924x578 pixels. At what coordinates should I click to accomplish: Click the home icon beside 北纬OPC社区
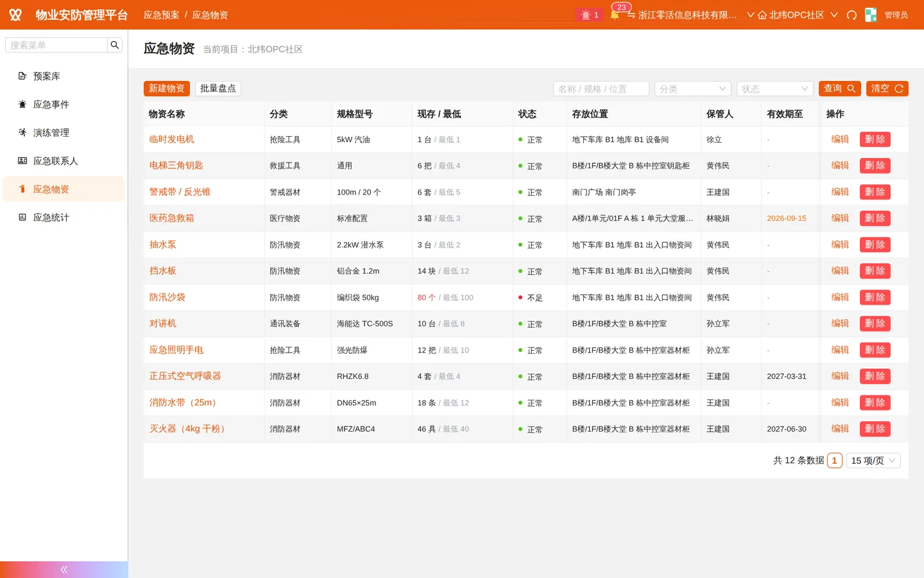pos(762,15)
